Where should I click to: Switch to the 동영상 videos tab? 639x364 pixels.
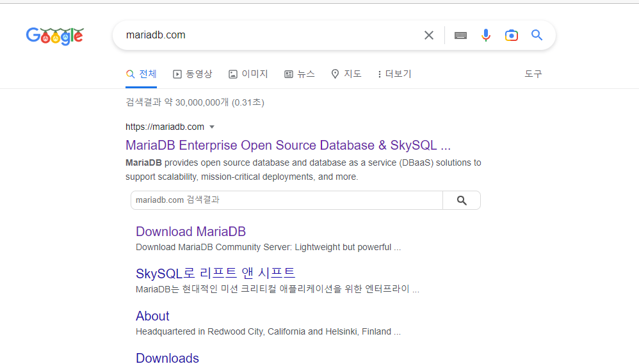pos(193,74)
